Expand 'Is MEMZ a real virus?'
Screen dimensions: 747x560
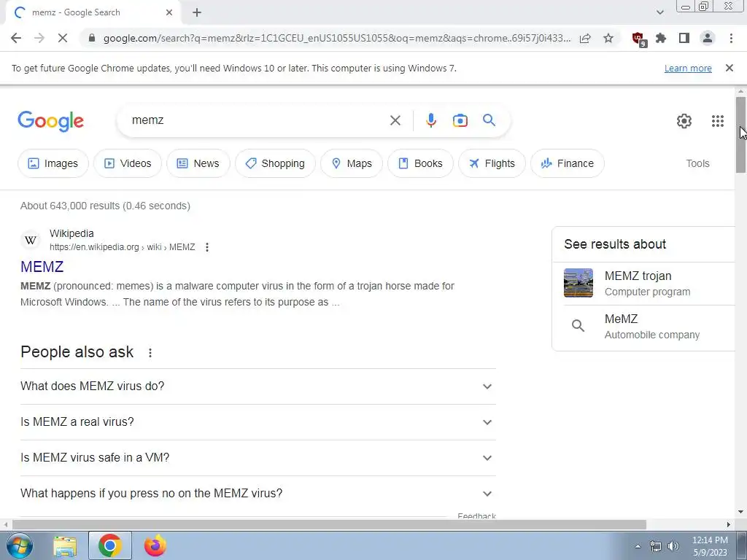[258, 422]
